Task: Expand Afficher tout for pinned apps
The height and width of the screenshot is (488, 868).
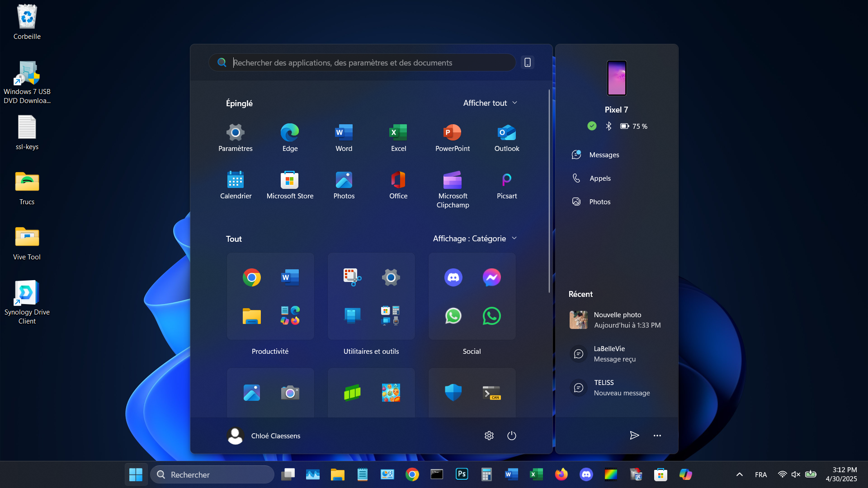Action: click(x=490, y=103)
